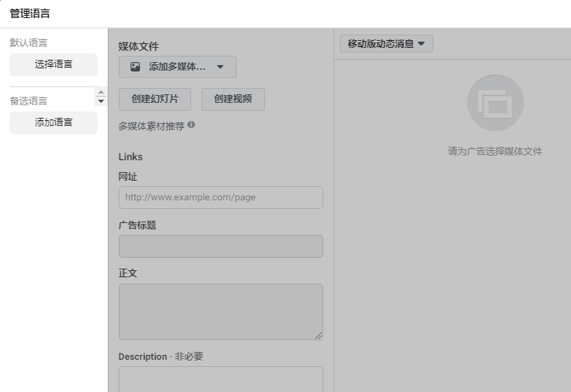The height and width of the screenshot is (392, 571).
Task: Click the 默认语言 heading
Action: click(x=28, y=43)
